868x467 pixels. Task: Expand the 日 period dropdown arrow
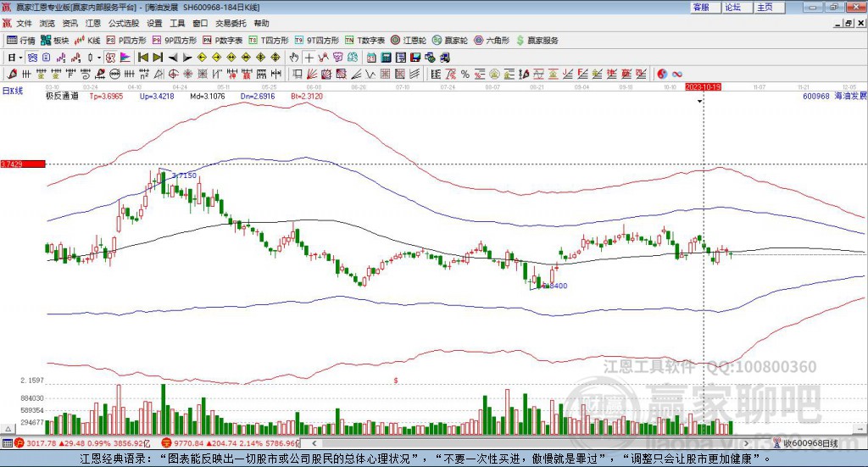coord(20,58)
